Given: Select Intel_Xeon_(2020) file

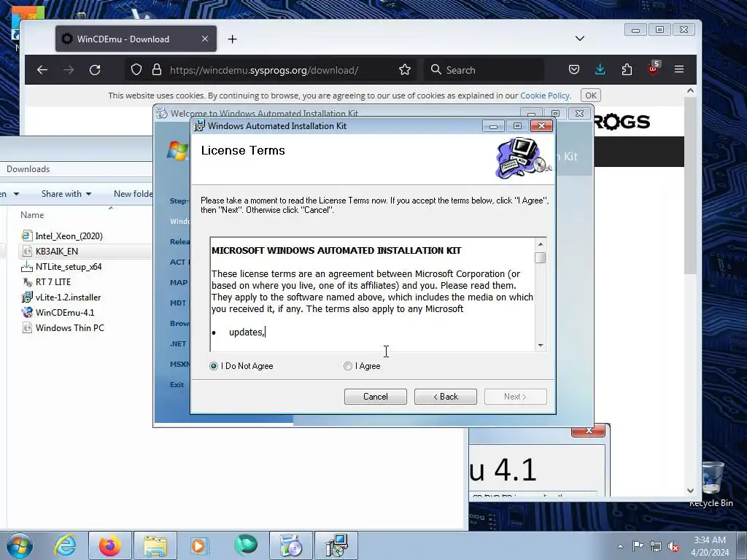Looking at the screenshot, I should coord(69,236).
